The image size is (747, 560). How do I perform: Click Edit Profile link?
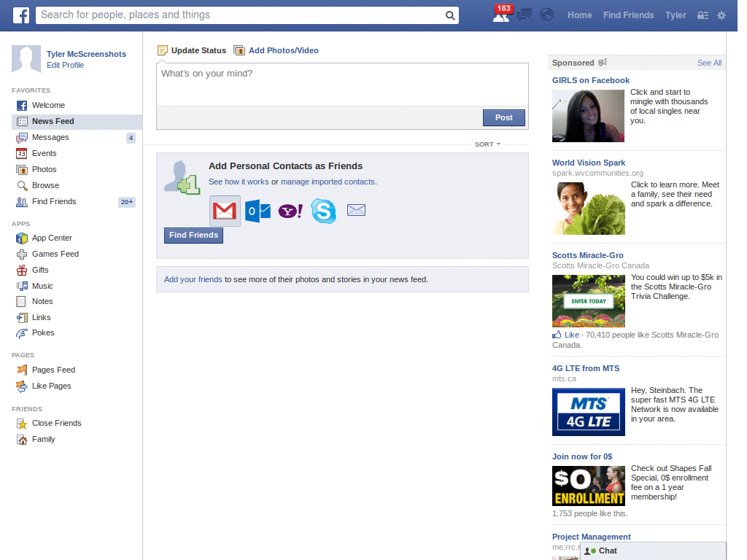65,65
